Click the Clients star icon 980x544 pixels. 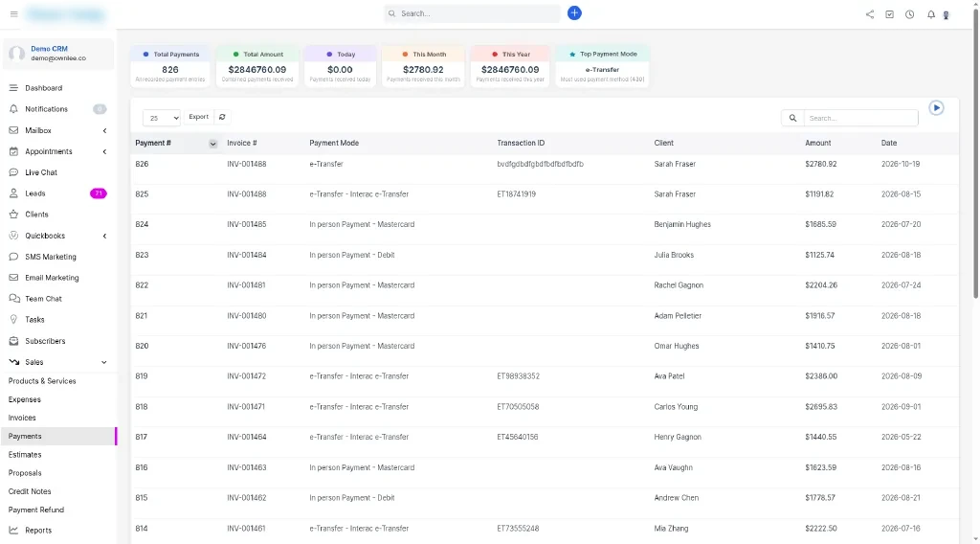[x=13, y=215]
